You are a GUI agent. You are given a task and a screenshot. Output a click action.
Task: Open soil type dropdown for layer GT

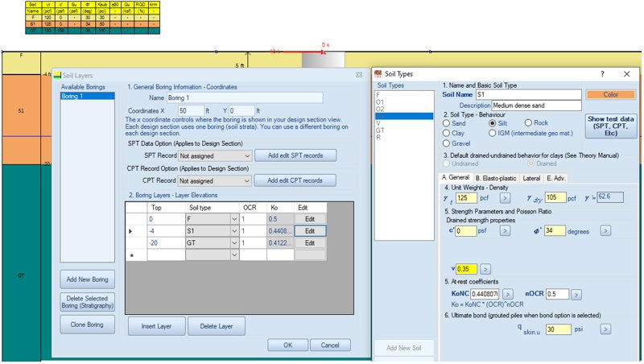pyautogui.click(x=234, y=243)
